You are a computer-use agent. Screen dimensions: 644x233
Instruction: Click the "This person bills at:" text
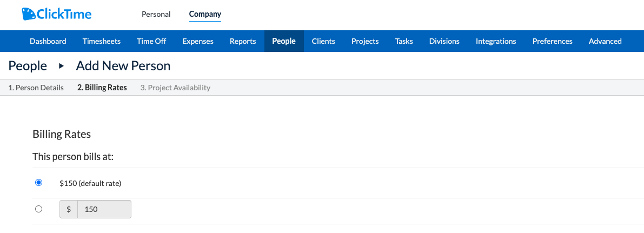point(73,157)
